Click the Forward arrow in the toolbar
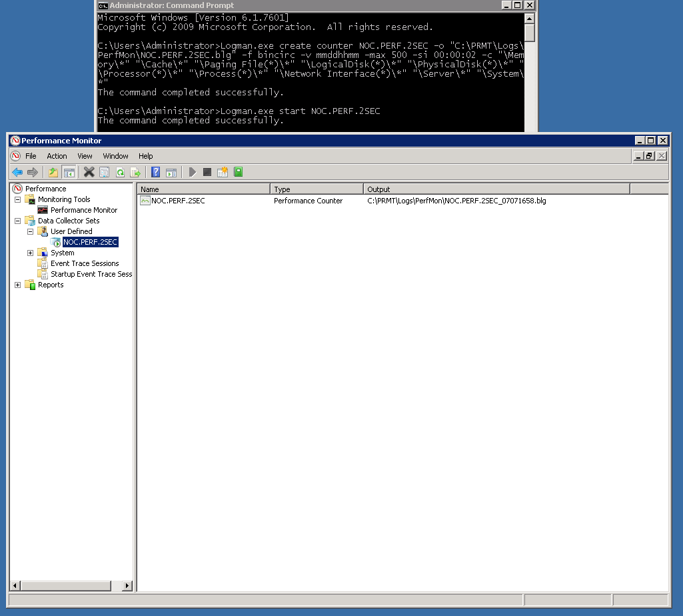The height and width of the screenshot is (616, 683). coord(33,172)
